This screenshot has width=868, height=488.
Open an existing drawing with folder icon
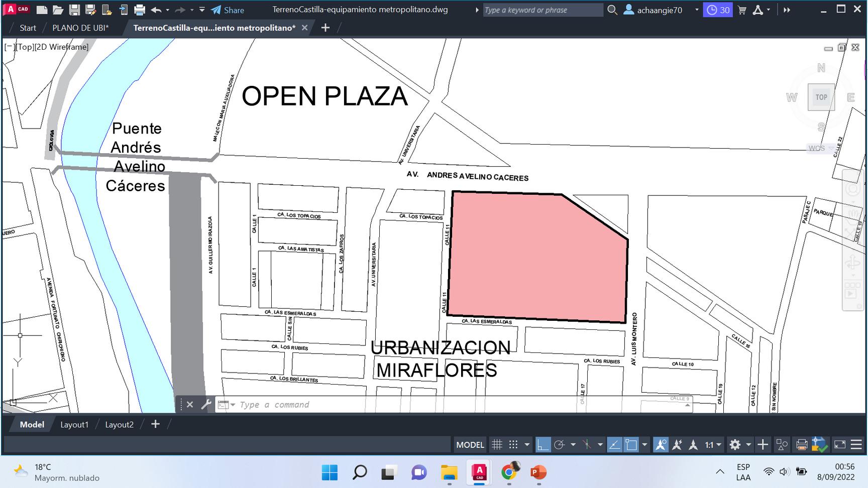coord(58,10)
